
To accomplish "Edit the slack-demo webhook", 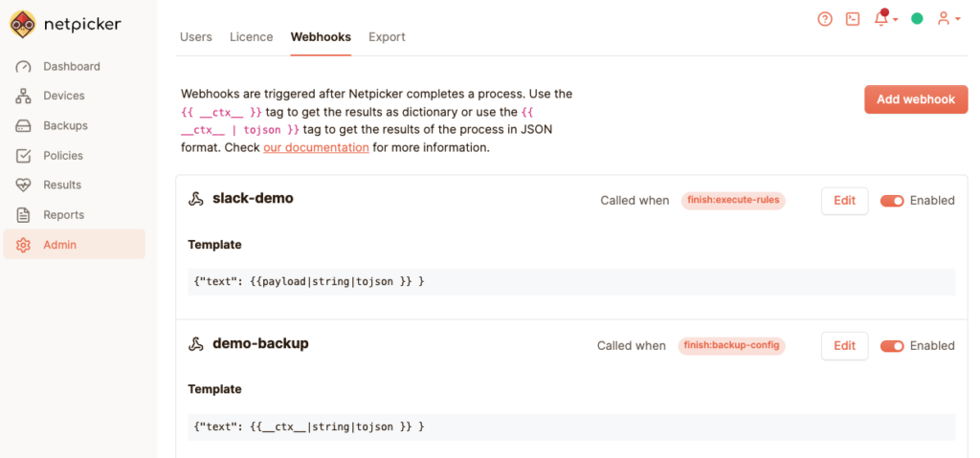I will pos(844,201).
